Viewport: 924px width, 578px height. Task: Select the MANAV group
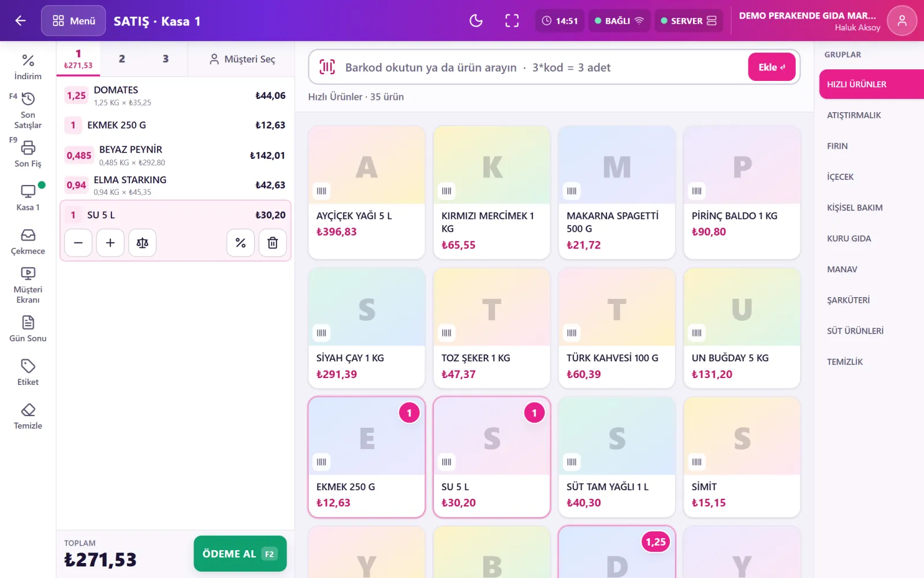pos(871,269)
